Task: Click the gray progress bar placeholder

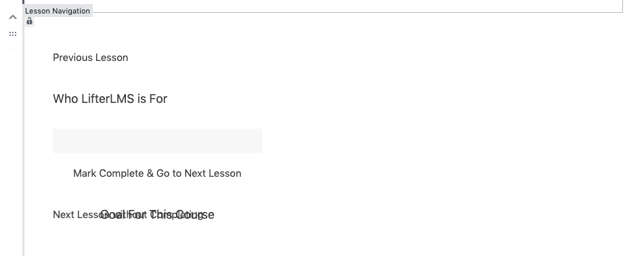Action: pos(157,141)
